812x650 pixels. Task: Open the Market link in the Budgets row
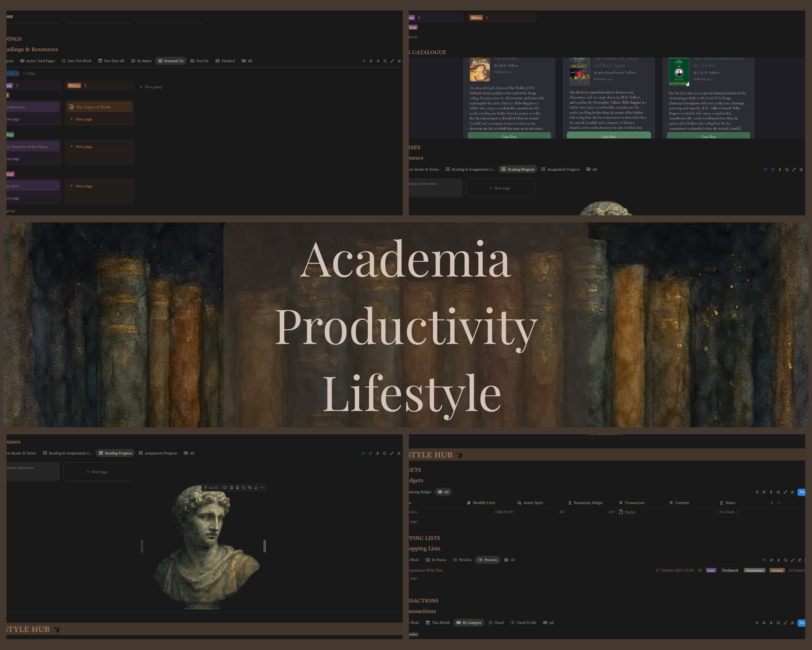629,512
